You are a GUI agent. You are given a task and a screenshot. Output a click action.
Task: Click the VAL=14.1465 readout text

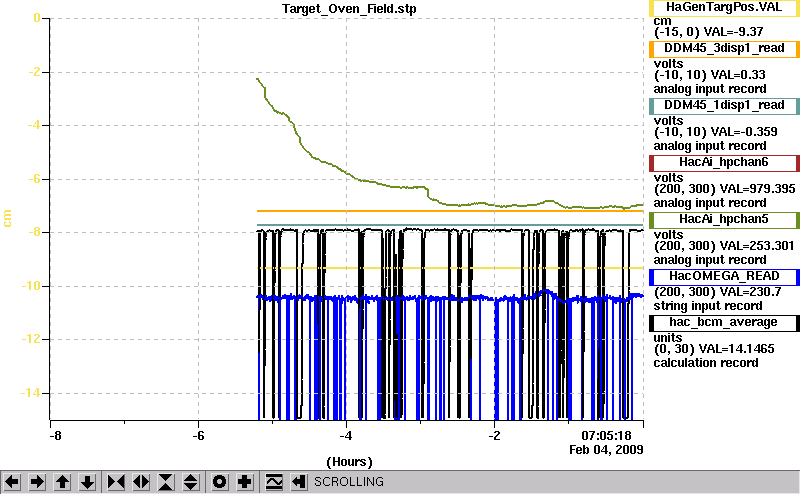(736, 349)
